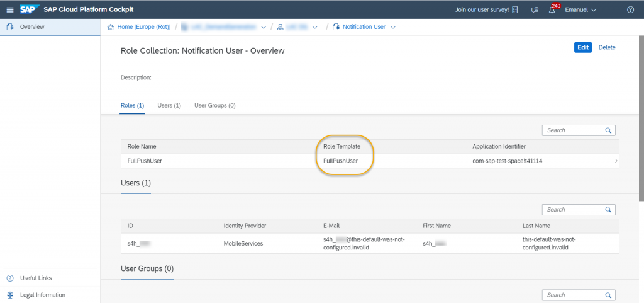
Task: Open the help question mark icon
Action: (x=630, y=10)
